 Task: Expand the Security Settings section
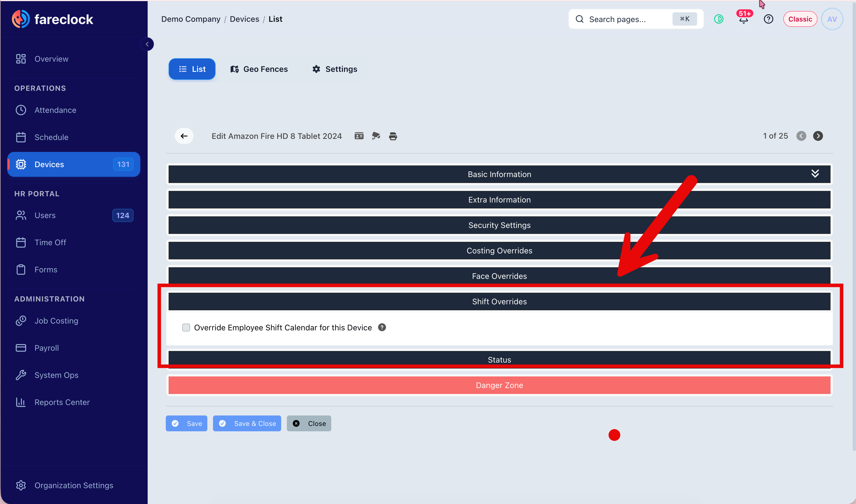click(499, 225)
